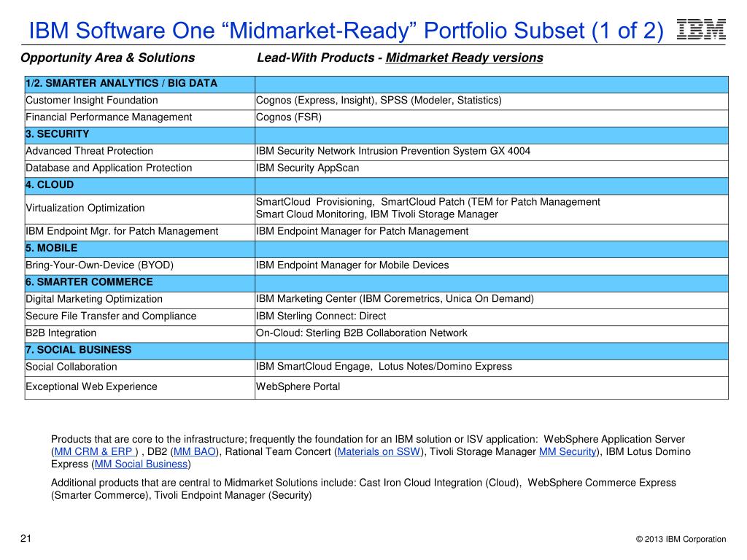Click the 'Social Collaboration' cell
Image resolution: width=747 pixels, height=560 pixels.
tap(139, 368)
